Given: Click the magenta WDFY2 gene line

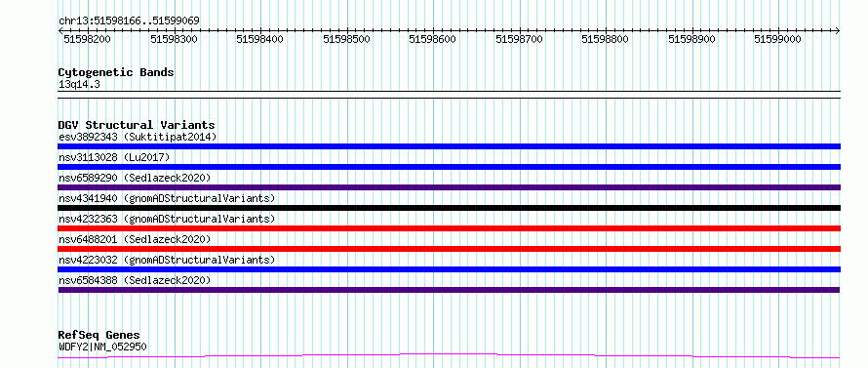Looking at the screenshot, I should [449, 356].
